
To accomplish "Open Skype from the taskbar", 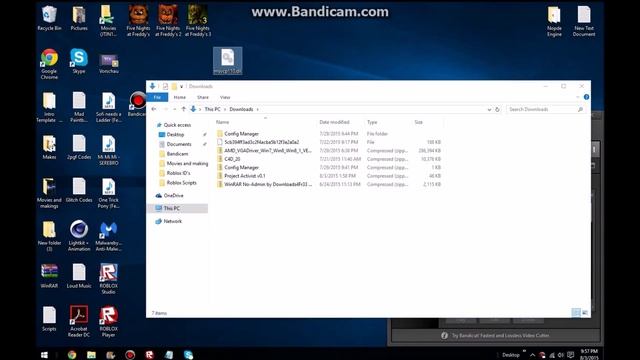I will 188,355.
